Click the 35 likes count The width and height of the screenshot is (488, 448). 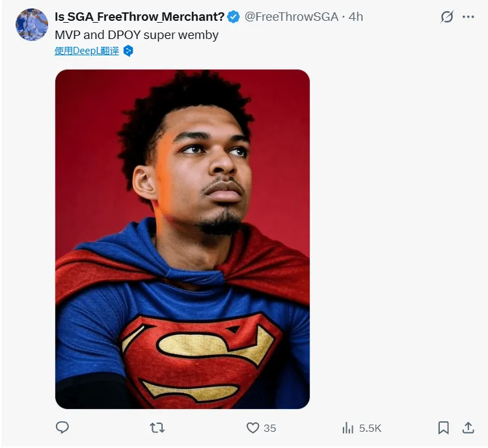point(269,428)
